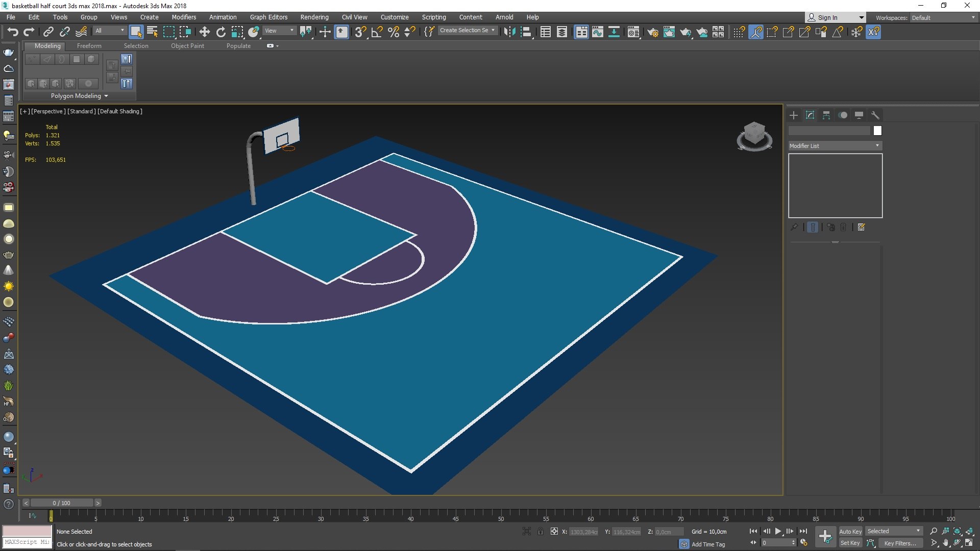Screen dimensions: 980x551
Task: Open the Rendering menu
Action: pos(314,17)
